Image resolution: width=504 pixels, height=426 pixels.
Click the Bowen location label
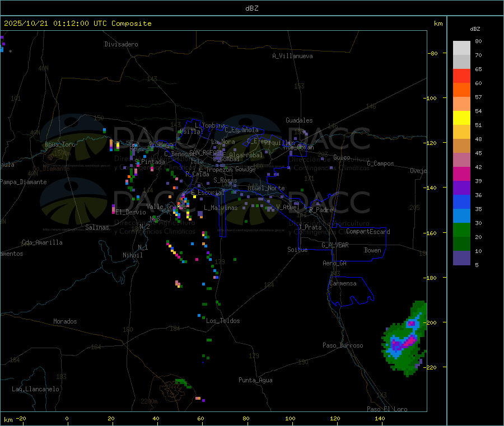373,250
